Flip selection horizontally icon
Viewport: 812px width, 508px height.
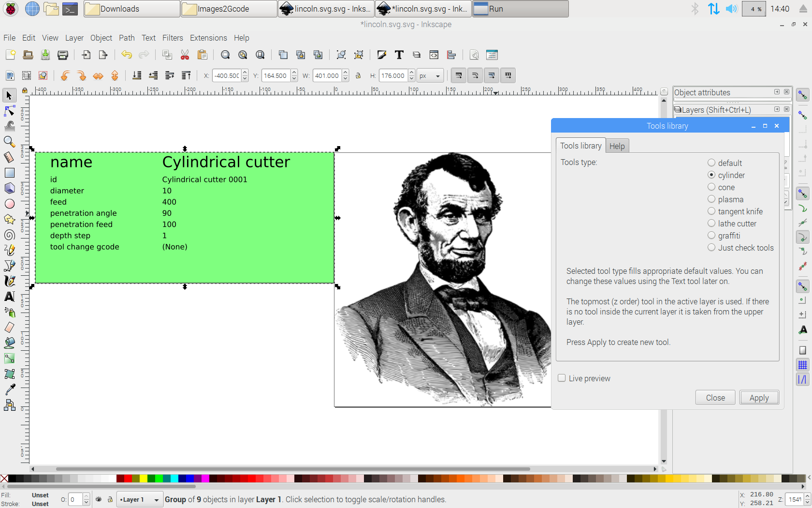pyautogui.click(x=98, y=75)
